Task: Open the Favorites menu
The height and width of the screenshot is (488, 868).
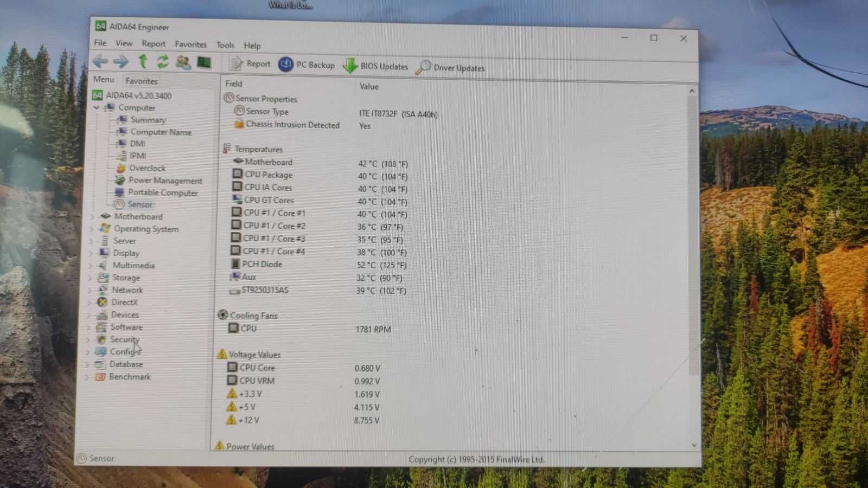Action: [190, 44]
